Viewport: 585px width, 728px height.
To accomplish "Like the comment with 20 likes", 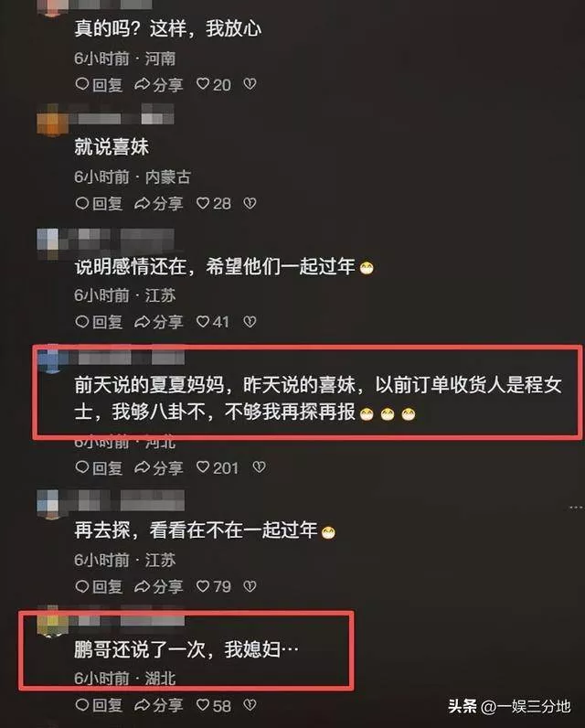I will [213, 84].
